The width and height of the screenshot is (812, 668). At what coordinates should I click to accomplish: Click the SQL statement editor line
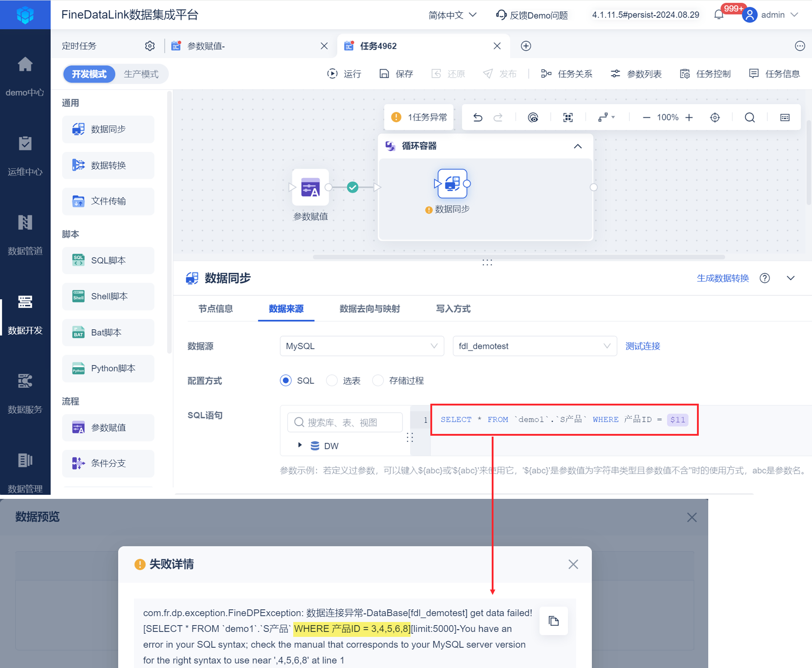(564, 420)
